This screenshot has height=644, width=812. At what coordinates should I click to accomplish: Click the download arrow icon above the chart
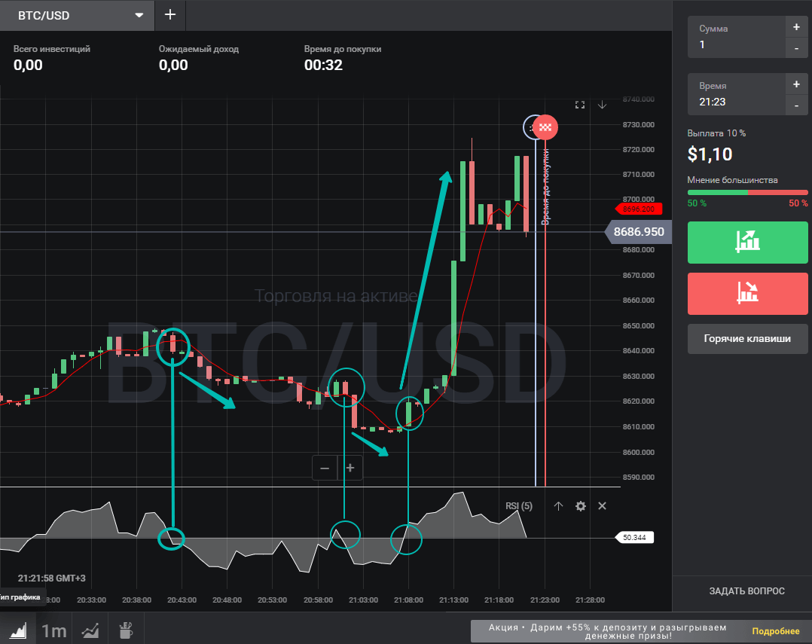click(602, 105)
